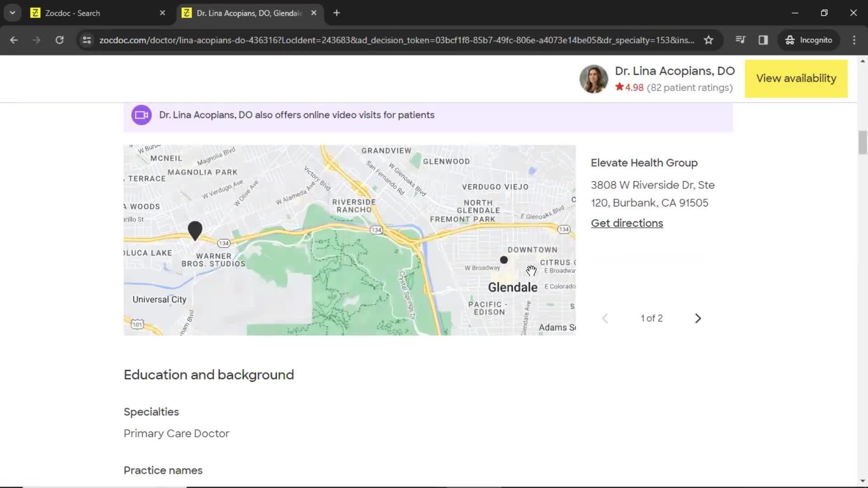Viewport: 868px width, 488px height.
Task: Click the black dot marker near Glendale
Action: coord(504,260)
